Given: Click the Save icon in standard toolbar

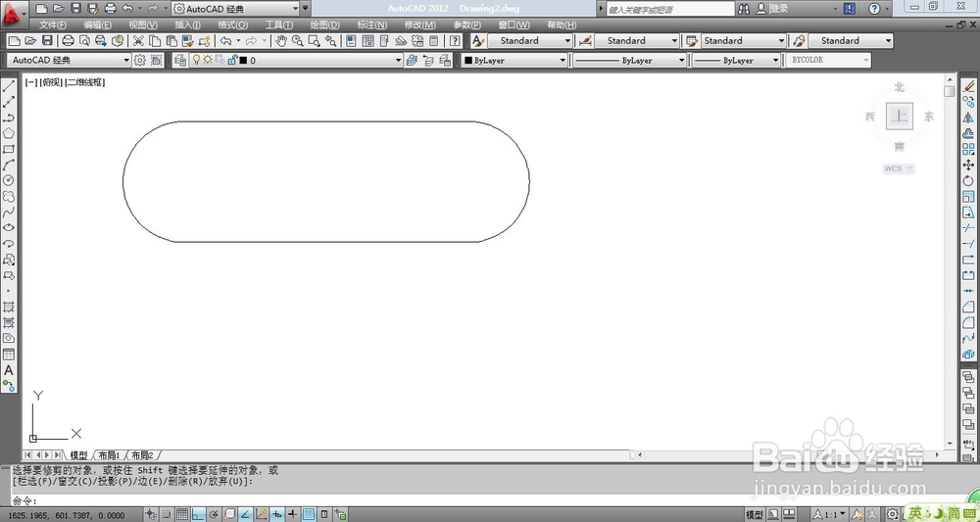Looking at the screenshot, I should tap(47, 40).
